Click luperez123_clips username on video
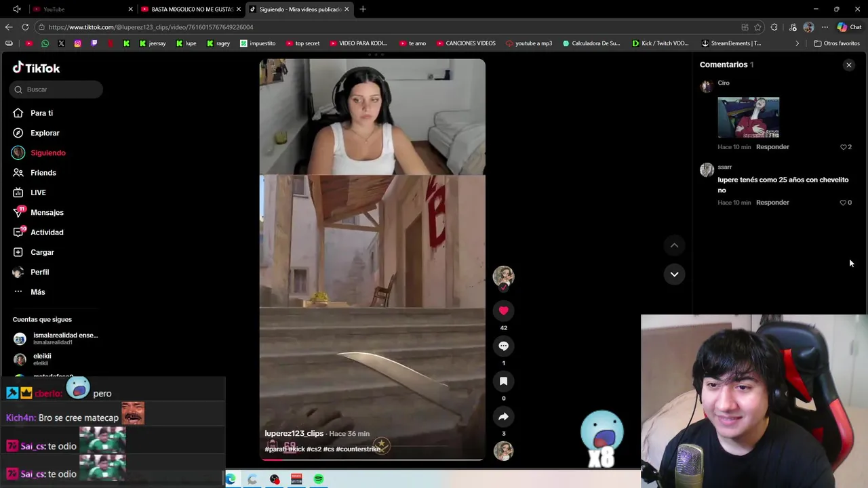 pos(294,434)
